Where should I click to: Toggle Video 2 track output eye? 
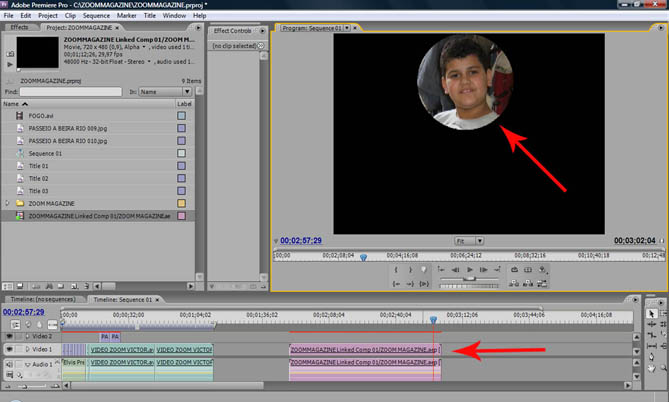(9, 337)
